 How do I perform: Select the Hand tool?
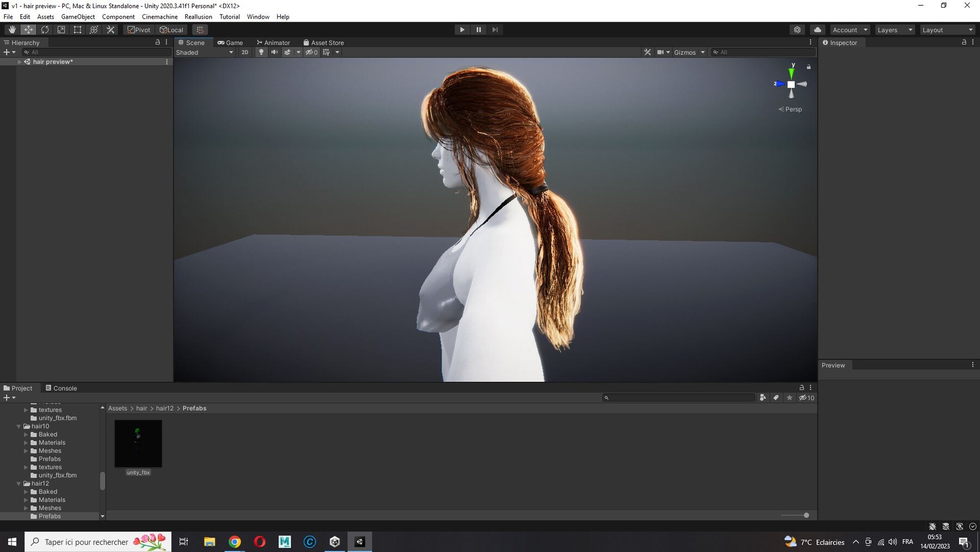click(12, 30)
